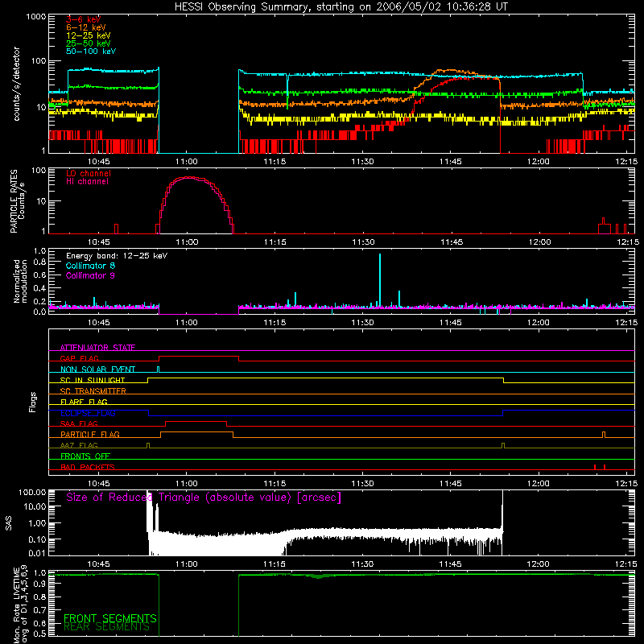This screenshot has width=644, height=644.
Task: Select the FRONT SEGMENTS legend label
Action: pyautogui.click(x=110, y=618)
